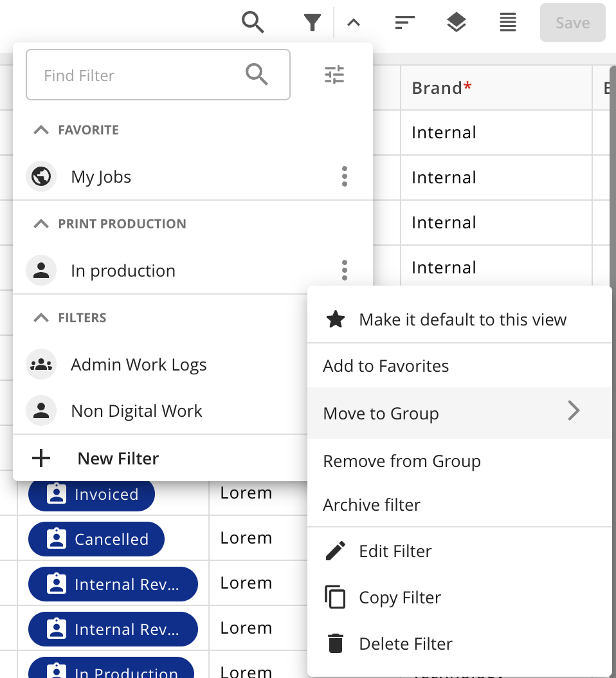
Task: Open the three-dot menu for My Jobs
Action: (x=345, y=176)
